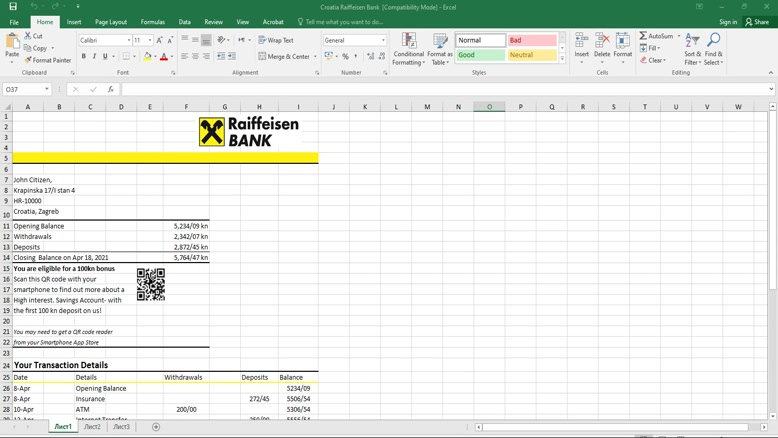Switch to the Лист2 sheet tab
Screen dimensions: 778x438
click(92, 427)
